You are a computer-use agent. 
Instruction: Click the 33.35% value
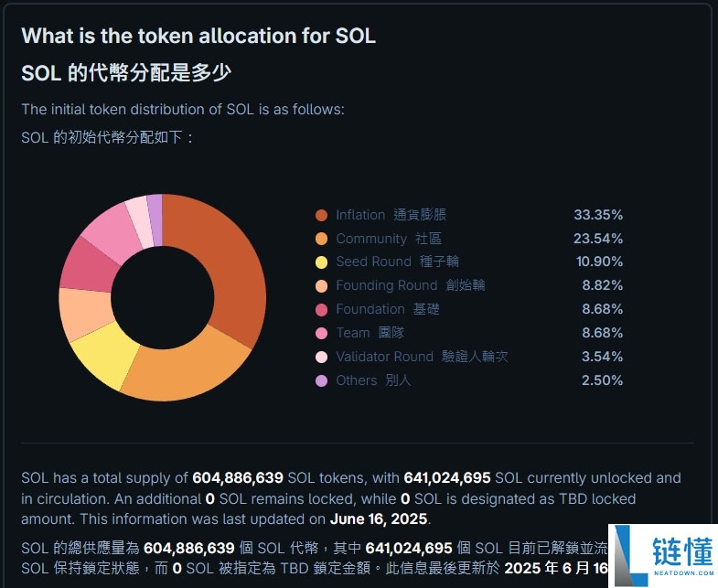click(598, 215)
